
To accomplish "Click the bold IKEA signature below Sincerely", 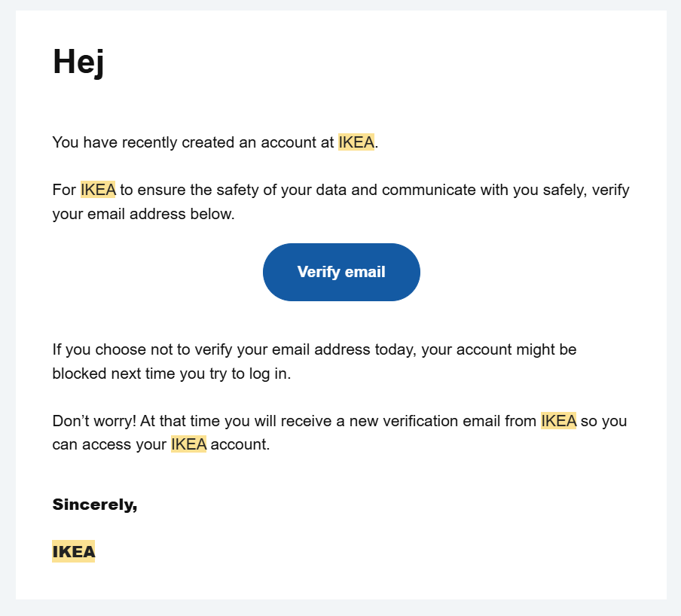I will click(x=74, y=552).
